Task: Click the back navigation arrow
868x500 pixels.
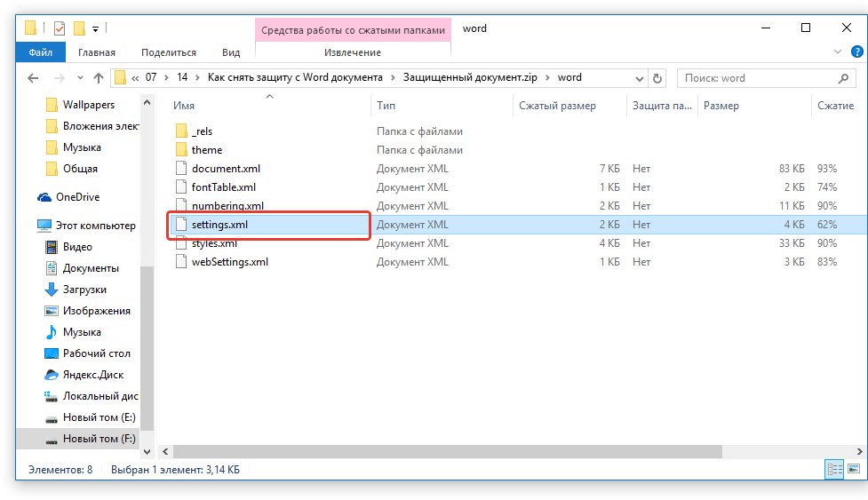Action: pyautogui.click(x=33, y=78)
